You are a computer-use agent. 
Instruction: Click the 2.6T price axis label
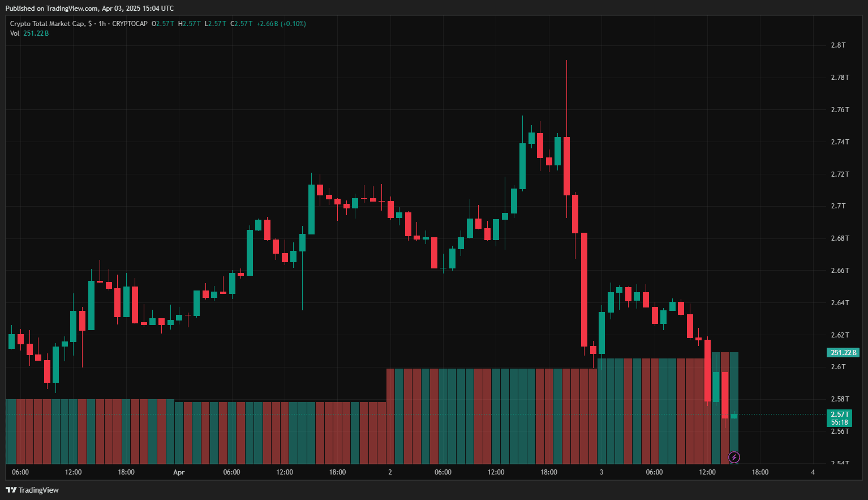pos(838,367)
